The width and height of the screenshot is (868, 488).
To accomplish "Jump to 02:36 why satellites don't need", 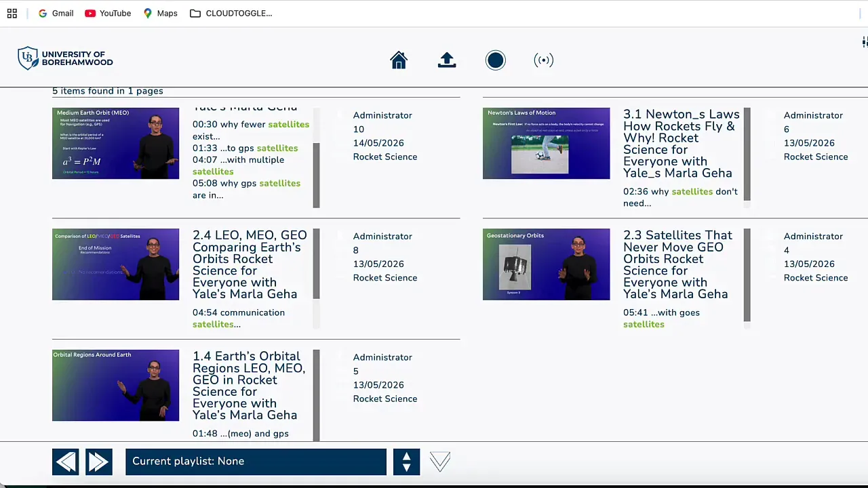I will click(x=680, y=197).
